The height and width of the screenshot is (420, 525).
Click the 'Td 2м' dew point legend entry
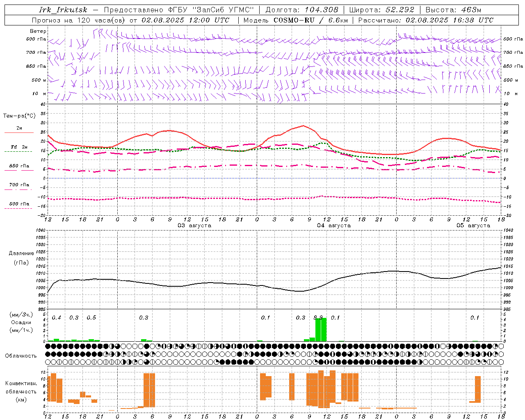coord(19,147)
